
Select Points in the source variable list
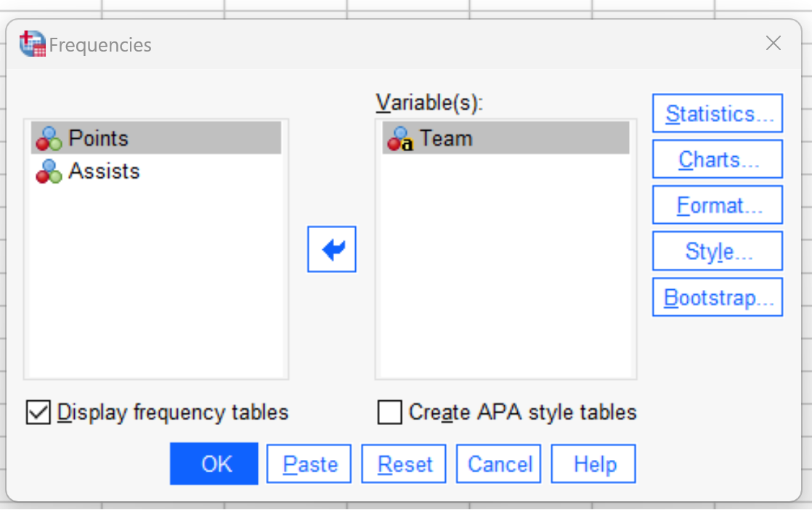(x=98, y=138)
